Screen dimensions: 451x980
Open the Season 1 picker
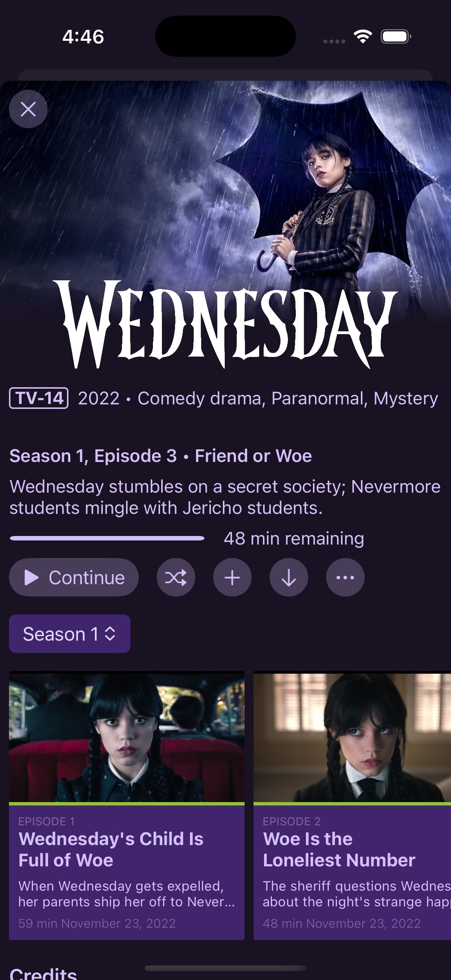(70, 634)
